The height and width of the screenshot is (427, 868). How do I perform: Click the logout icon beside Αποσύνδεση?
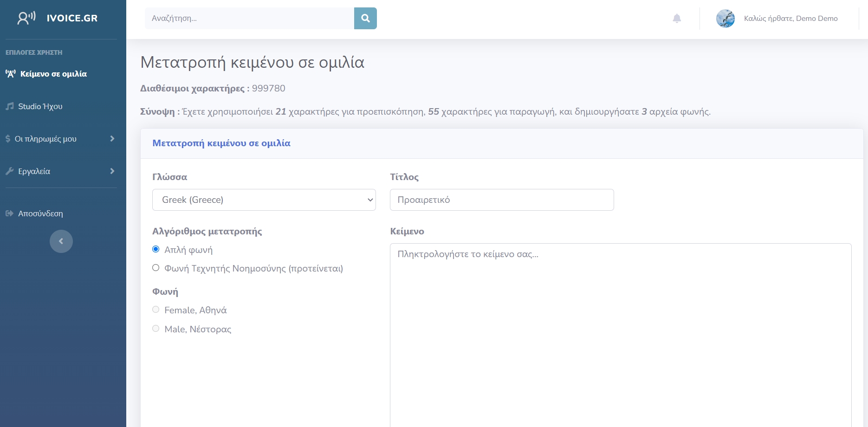pos(10,213)
